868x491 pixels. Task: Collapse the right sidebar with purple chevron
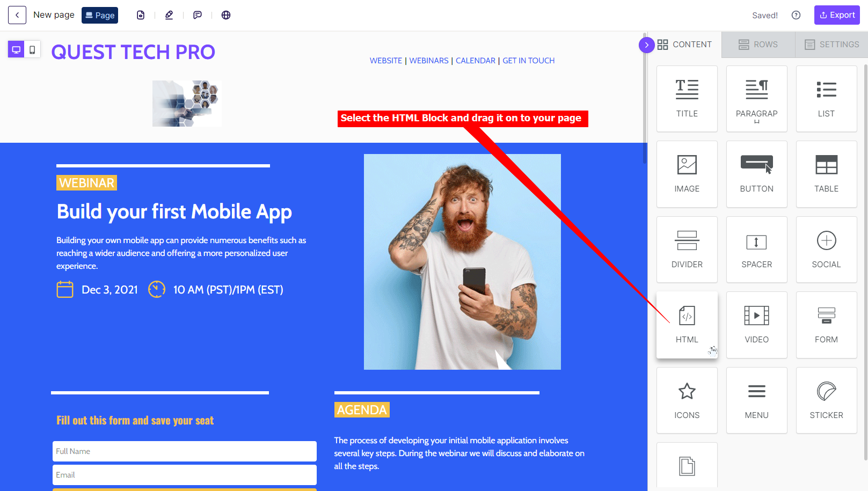[x=646, y=45]
